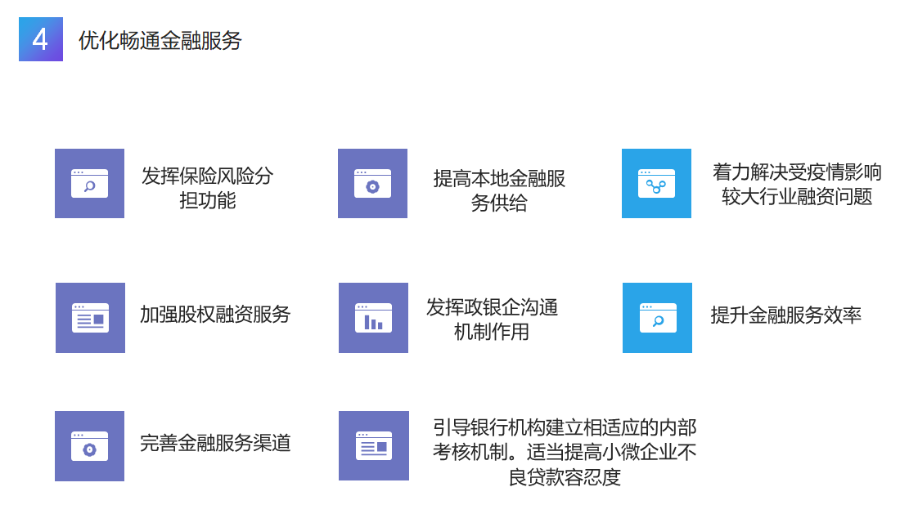Select the line starting with 考核机制
The image size is (900, 505).
pyautogui.click(x=564, y=452)
